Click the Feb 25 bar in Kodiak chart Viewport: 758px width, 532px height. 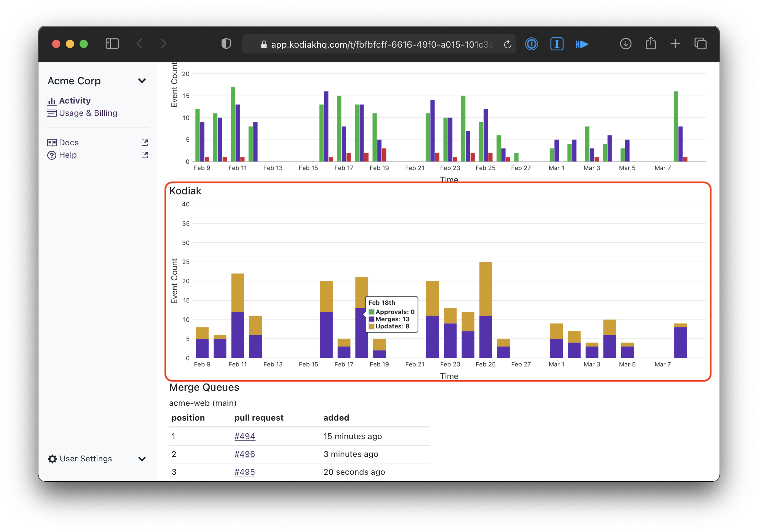(x=485, y=310)
